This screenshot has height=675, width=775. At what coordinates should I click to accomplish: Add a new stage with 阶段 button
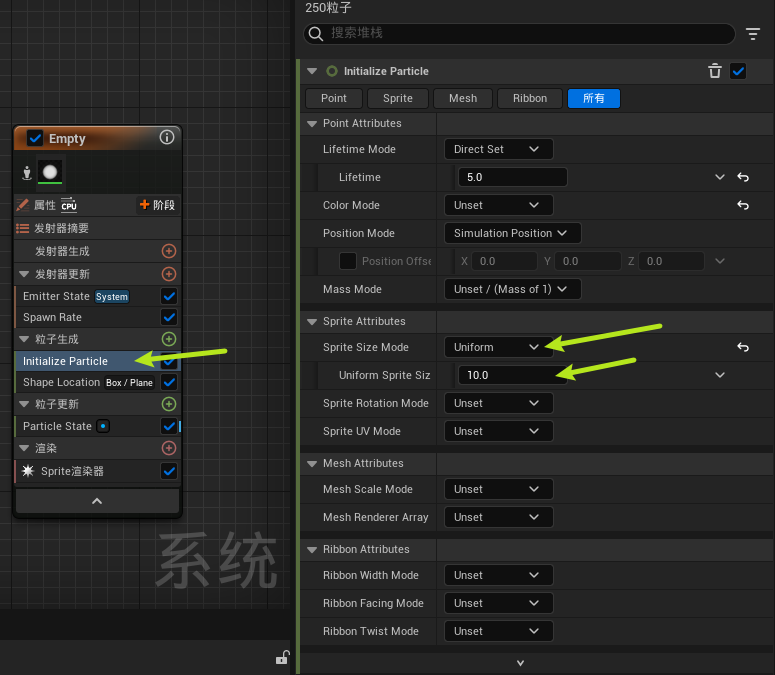(x=157, y=205)
